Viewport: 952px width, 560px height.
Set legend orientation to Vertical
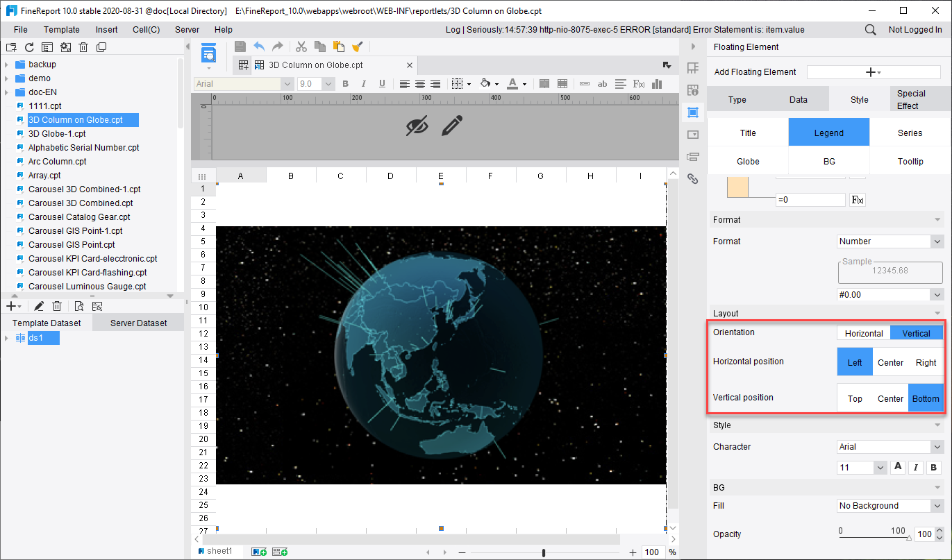(917, 333)
